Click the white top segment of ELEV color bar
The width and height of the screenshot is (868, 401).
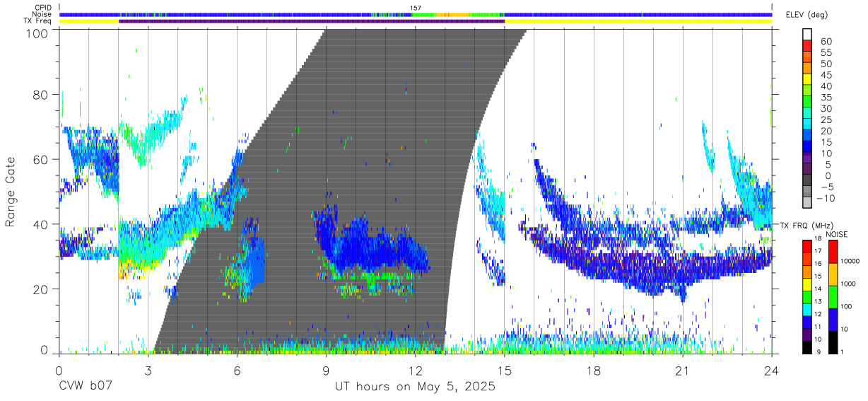click(x=807, y=34)
